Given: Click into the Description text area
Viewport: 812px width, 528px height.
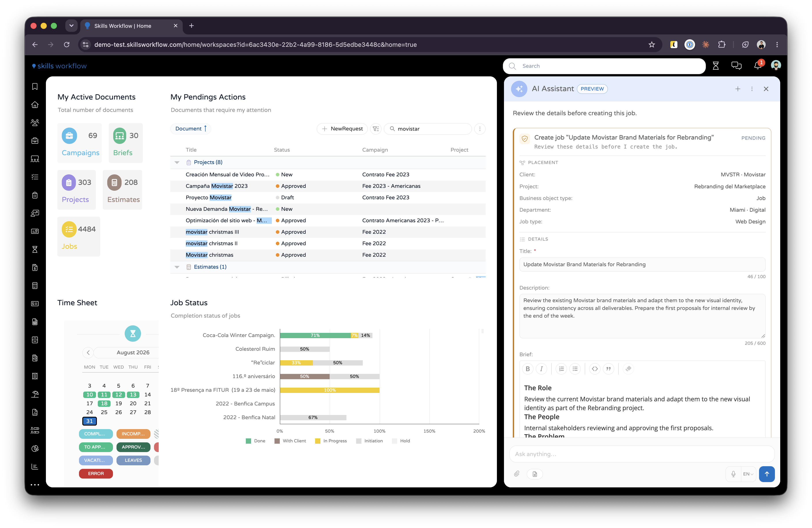Looking at the screenshot, I should click(x=642, y=316).
